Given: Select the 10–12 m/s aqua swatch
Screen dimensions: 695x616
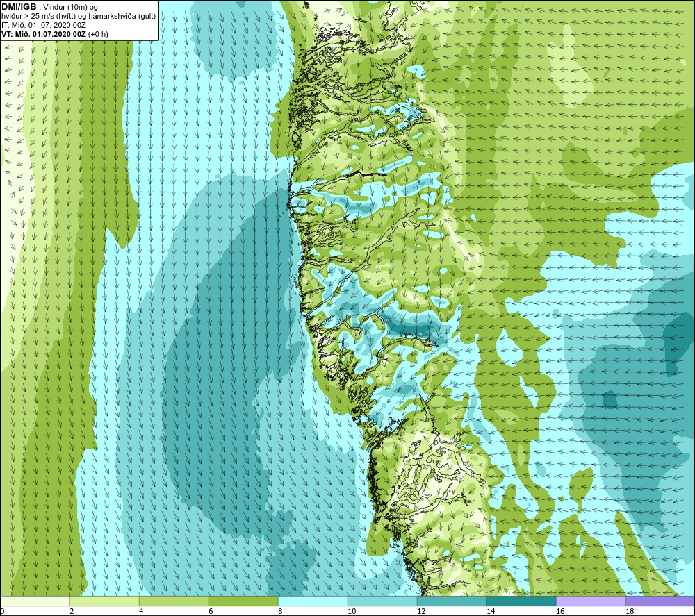Looking at the screenshot, I should (x=382, y=601).
